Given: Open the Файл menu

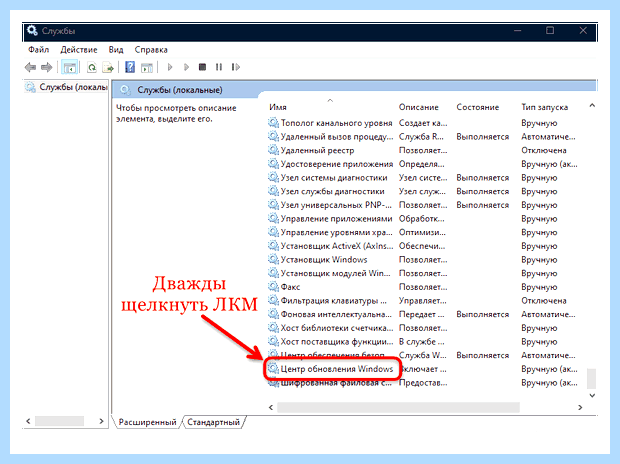Looking at the screenshot, I should (38, 50).
